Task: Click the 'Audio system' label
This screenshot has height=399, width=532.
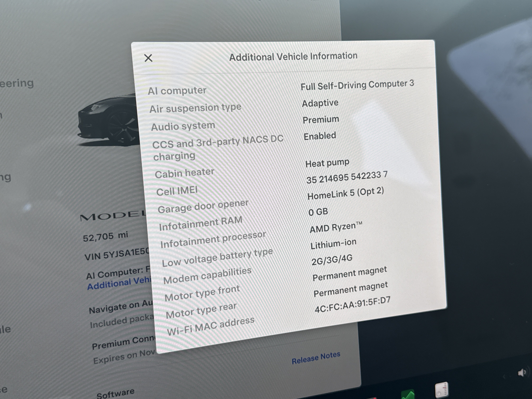Action: click(183, 126)
